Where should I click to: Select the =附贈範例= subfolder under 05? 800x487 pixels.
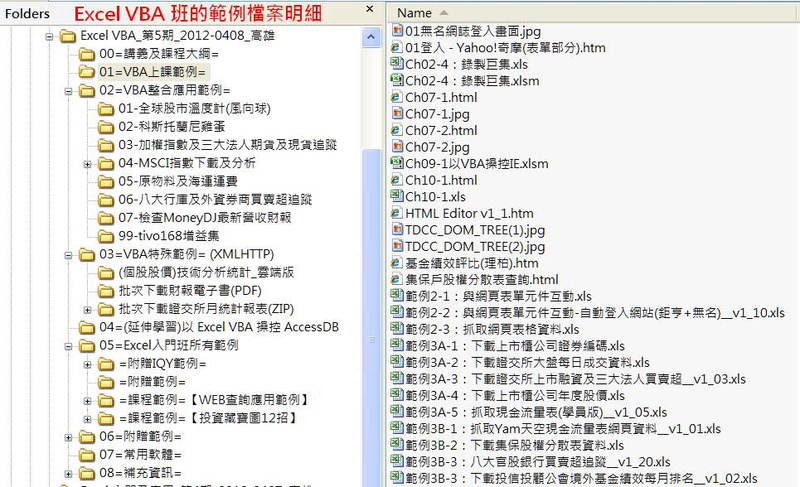pyautogui.click(x=152, y=381)
